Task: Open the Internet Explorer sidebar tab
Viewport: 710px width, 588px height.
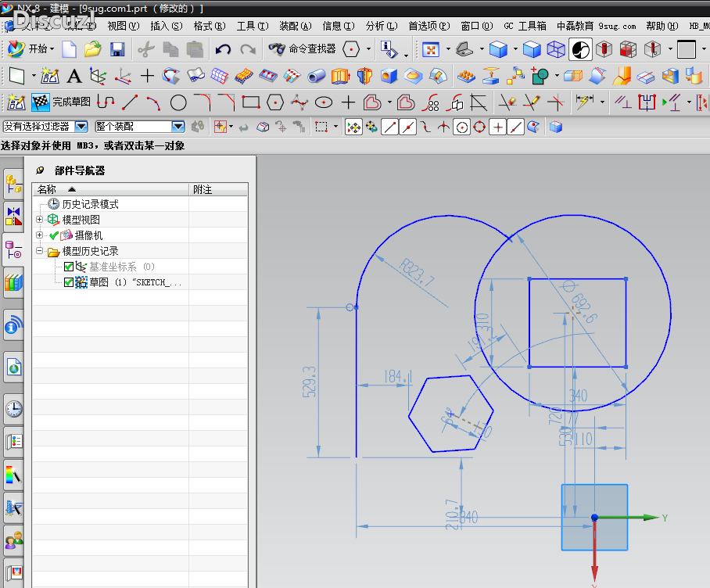Action: [13, 367]
